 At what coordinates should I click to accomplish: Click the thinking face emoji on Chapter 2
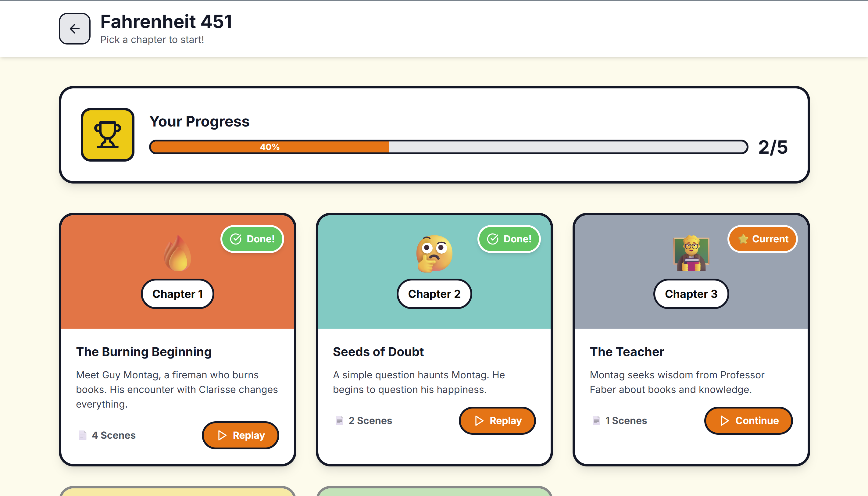pos(434,253)
